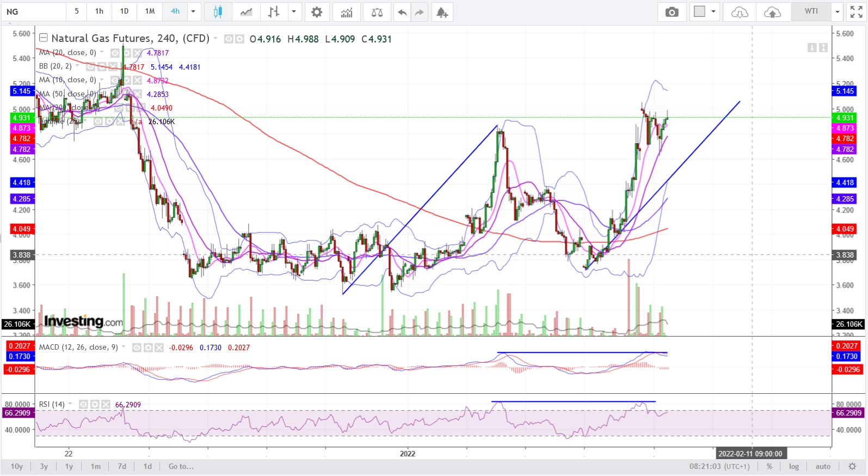
Task: Click the NG symbol input field
Action: pos(34,11)
